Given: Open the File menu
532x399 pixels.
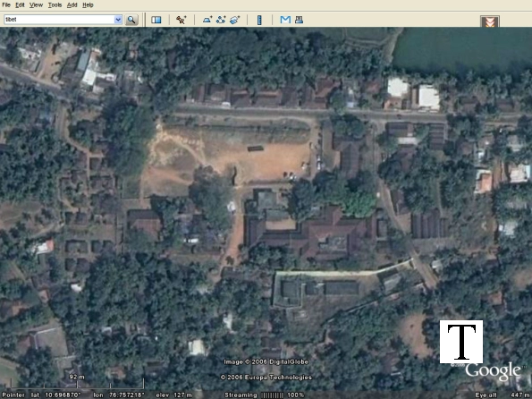Looking at the screenshot, I should [x=6, y=5].
